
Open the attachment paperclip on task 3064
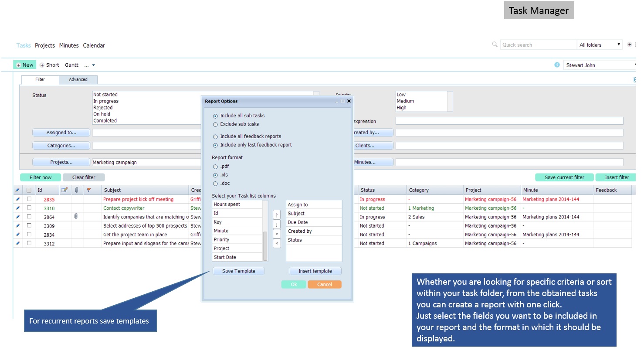(x=76, y=216)
